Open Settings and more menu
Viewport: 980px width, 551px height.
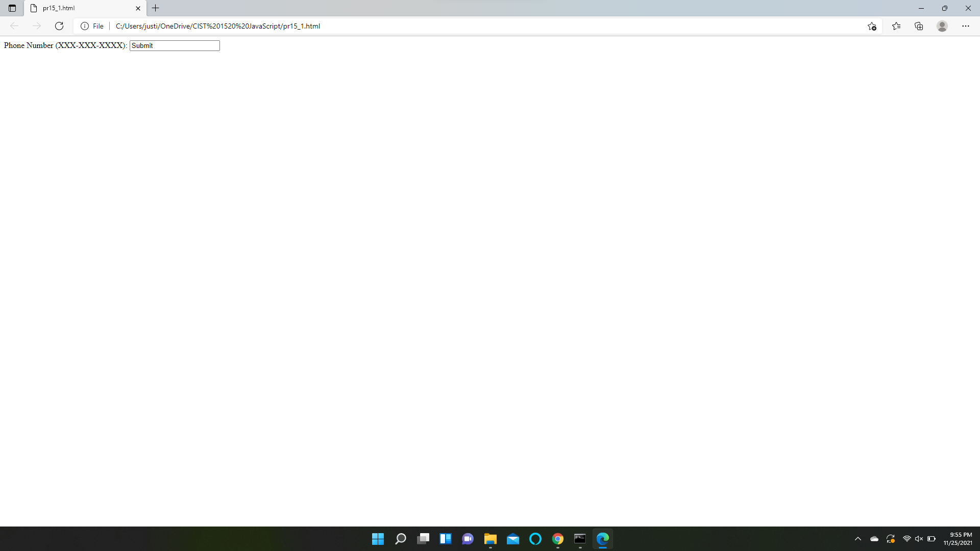pos(966,26)
